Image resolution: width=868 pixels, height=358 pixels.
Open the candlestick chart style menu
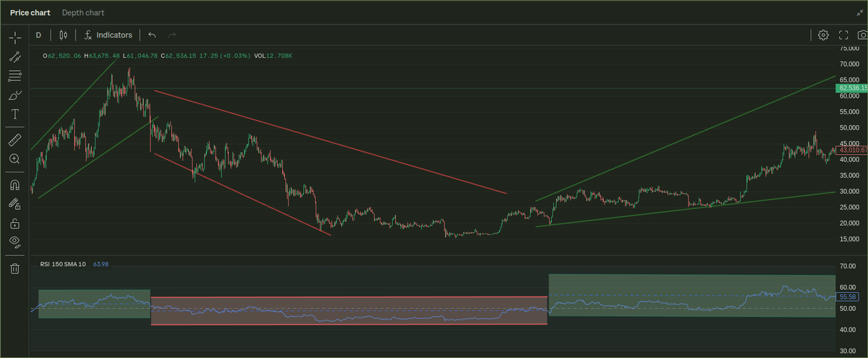(63, 35)
